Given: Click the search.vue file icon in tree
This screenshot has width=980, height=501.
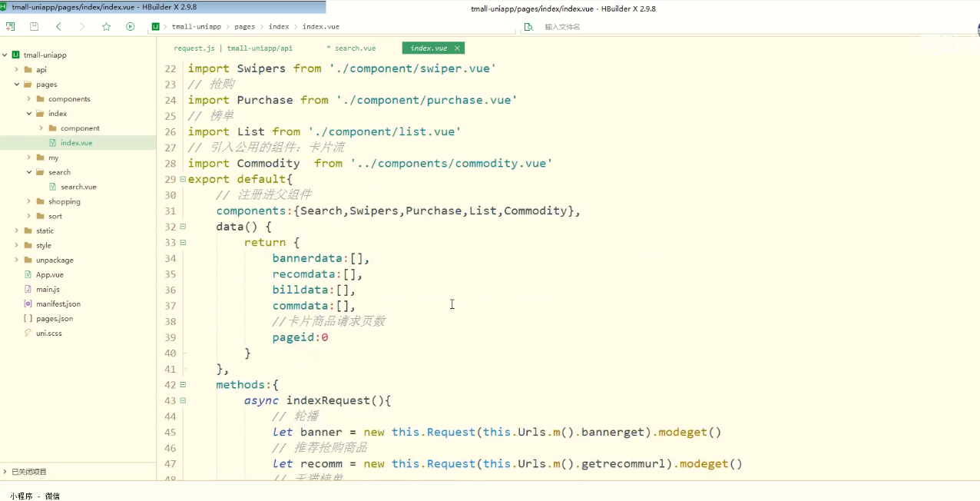Looking at the screenshot, I should tap(52, 187).
